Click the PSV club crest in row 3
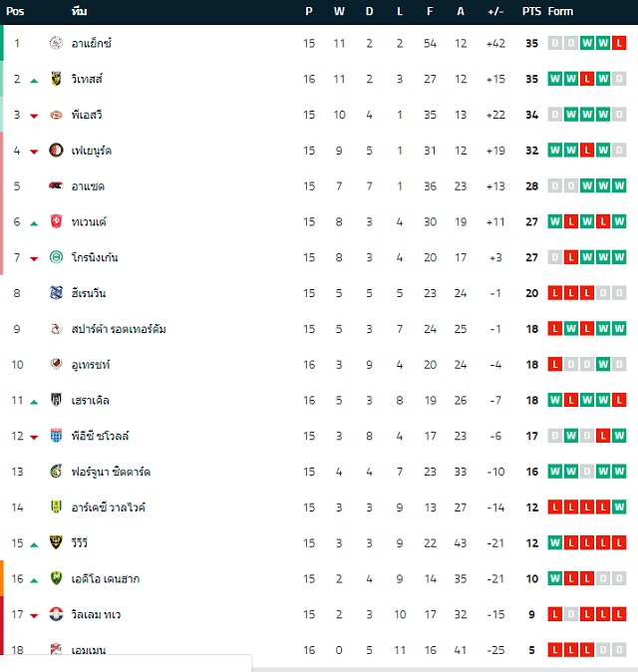This screenshot has width=638, height=672. 56,115
